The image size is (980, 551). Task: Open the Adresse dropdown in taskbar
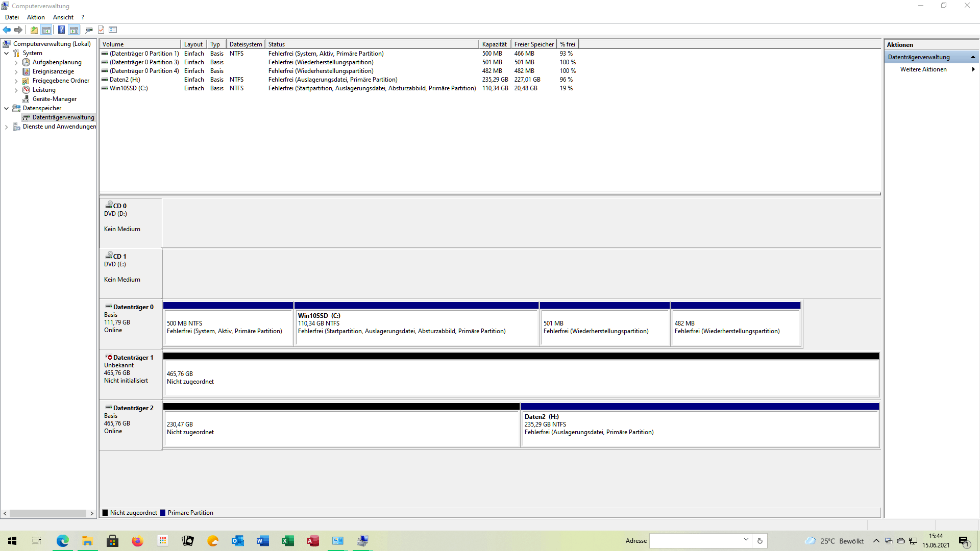pos(746,540)
